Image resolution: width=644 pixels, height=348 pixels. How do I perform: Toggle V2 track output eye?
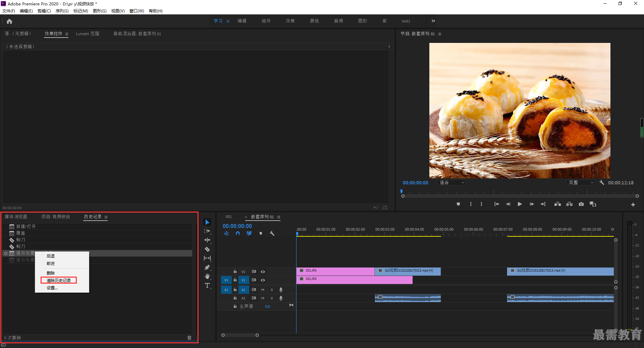click(263, 272)
